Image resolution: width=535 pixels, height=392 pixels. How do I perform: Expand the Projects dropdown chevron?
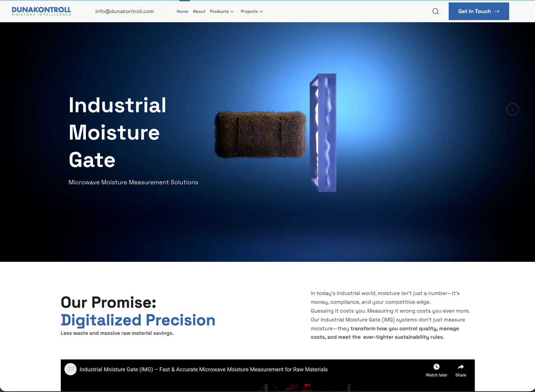(261, 12)
